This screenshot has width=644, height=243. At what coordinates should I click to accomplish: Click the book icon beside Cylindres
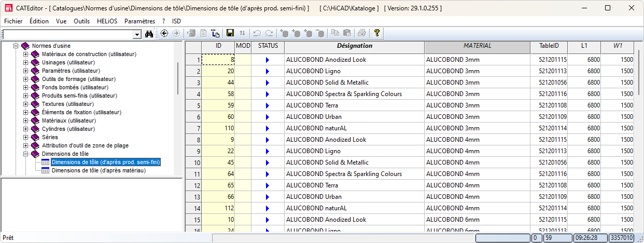pyautogui.click(x=34, y=129)
